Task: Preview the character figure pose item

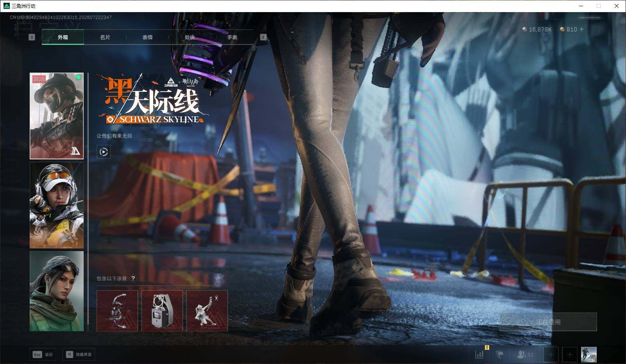Action: (x=207, y=310)
